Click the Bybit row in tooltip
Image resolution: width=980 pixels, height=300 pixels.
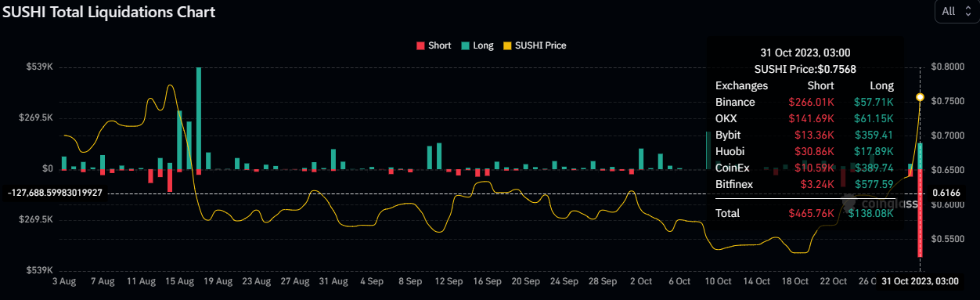pyautogui.click(x=805, y=135)
